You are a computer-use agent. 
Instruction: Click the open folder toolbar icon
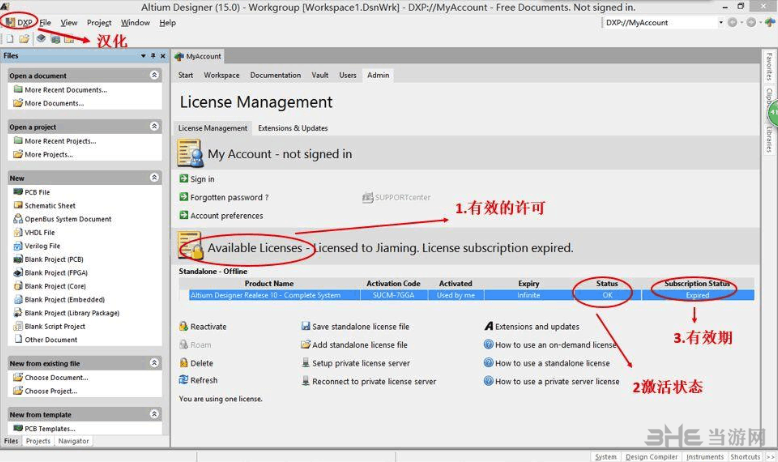coord(24,39)
